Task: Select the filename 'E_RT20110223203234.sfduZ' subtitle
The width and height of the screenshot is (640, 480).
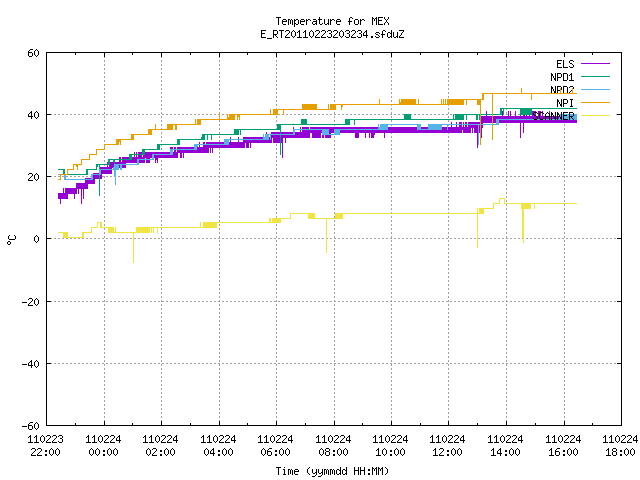Action: (332, 34)
